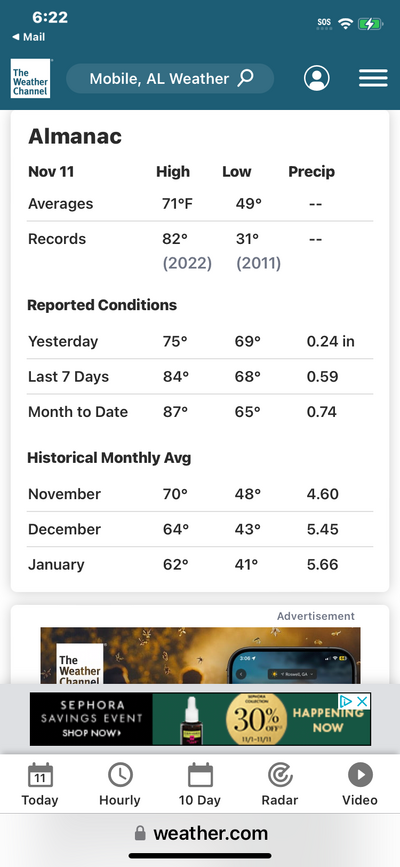
Task: Tap The Weather Channel logo
Action: [x=30, y=79]
